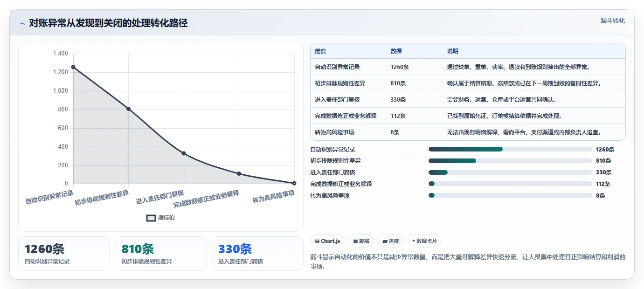Click the 维度 column header
This screenshot has height=289, width=644.
click(x=320, y=51)
